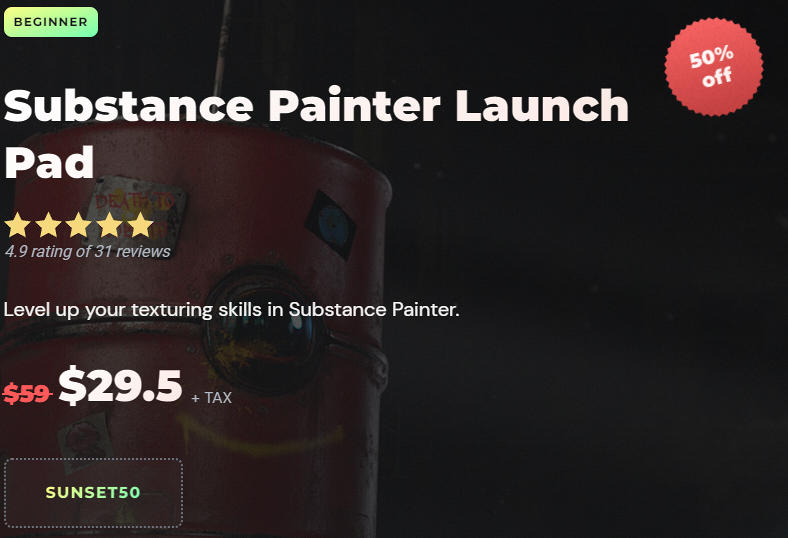Click the antenna rod above the barrel
This screenshot has width=788, height=538.
pos(222,48)
